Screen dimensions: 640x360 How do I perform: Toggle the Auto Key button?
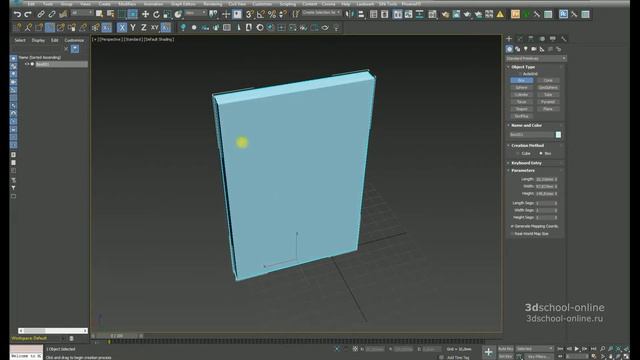(506, 349)
